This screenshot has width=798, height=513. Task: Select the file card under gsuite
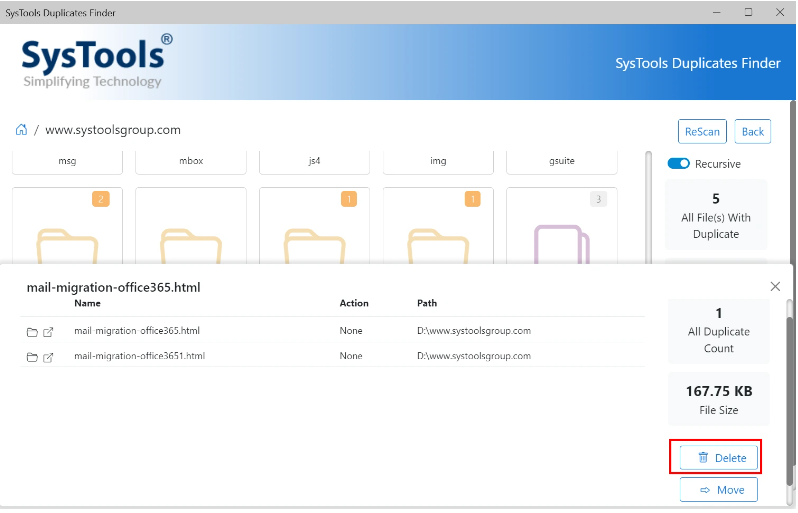(x=562, y=225)
